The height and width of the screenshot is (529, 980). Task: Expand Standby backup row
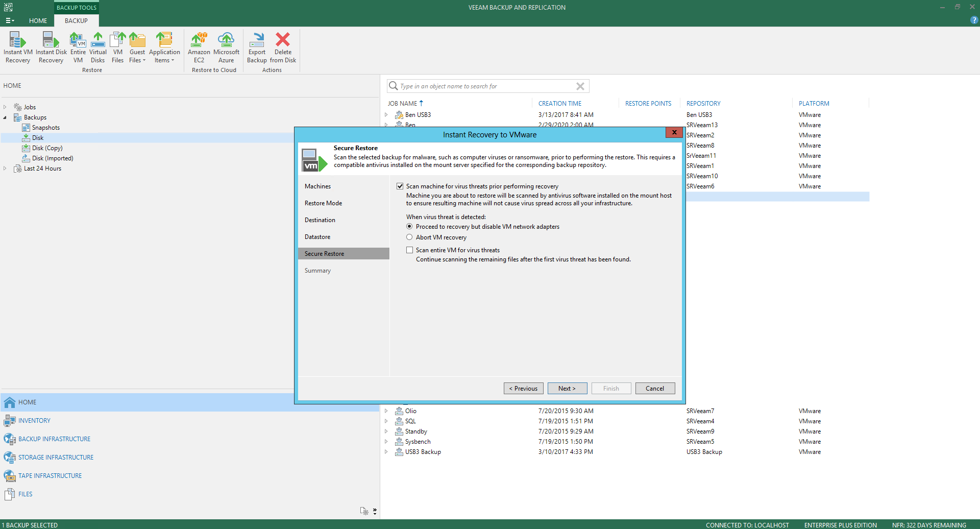pos(386,431)
